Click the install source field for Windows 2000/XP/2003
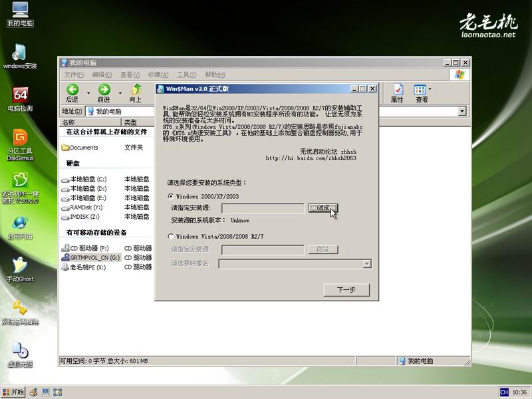The height and width of the screenshot is (399, 532). click(x=263, y=208)
